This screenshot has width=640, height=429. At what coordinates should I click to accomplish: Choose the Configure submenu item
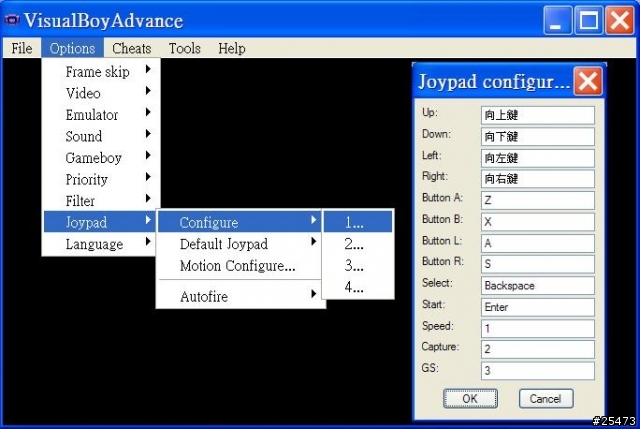240,222
